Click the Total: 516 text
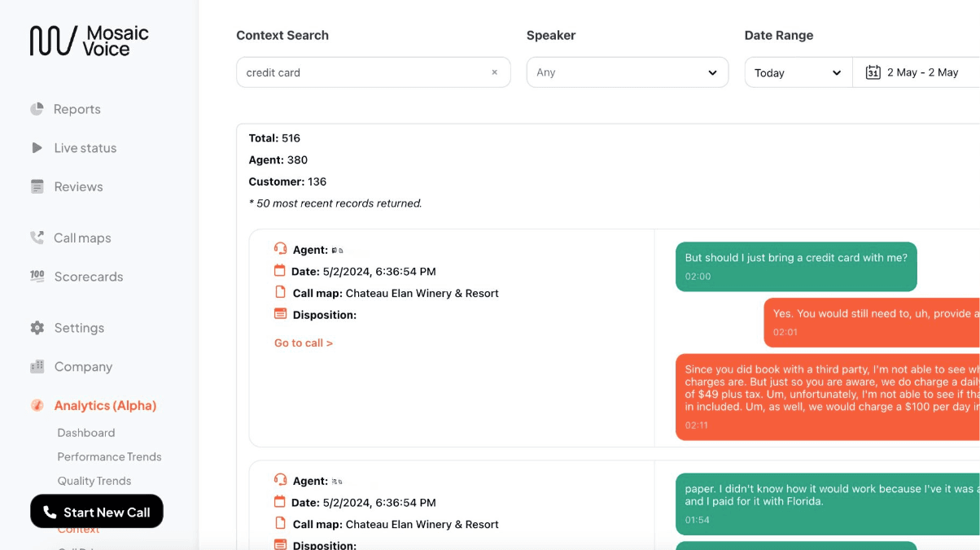 (x=274, y=138)
